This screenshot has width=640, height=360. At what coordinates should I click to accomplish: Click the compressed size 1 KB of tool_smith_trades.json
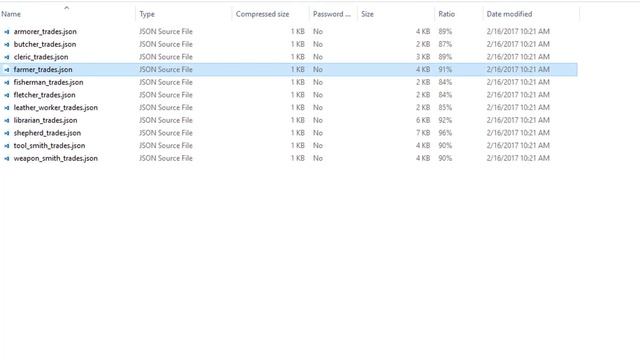click(x=298, y=145)
